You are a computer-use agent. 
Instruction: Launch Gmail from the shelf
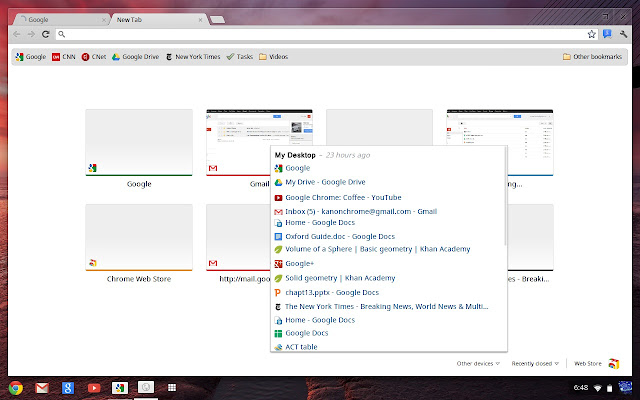(42, 388)
